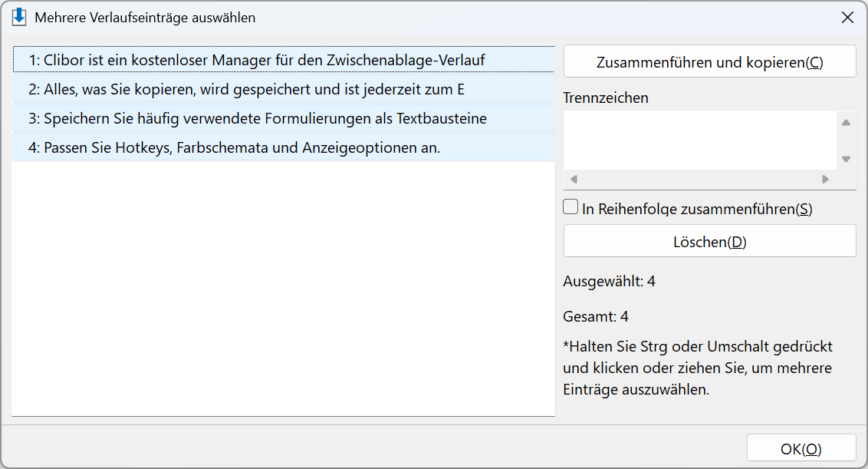Image resolution: width=868 pixels, height=469 pixels.
Task: Click the Gesamt: 4 counter text
Action: tap(596, 316)
